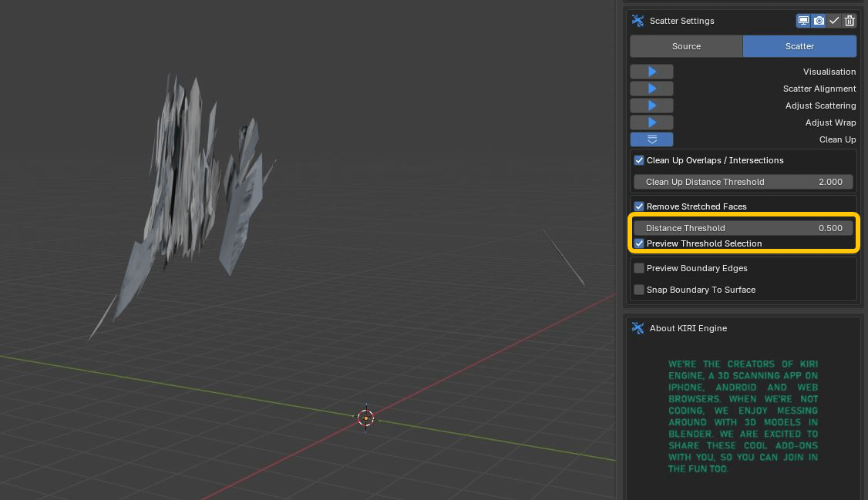868x500 pixels.
Task: Turn off Preview Threshold Selection
Action: [x=639, y=243]
